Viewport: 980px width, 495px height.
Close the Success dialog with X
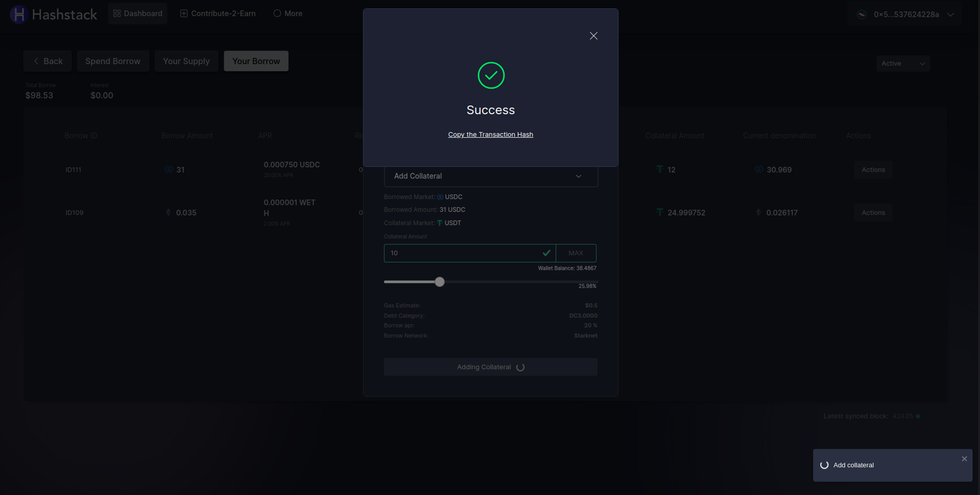pyautogui.click(x=593, y=36)
